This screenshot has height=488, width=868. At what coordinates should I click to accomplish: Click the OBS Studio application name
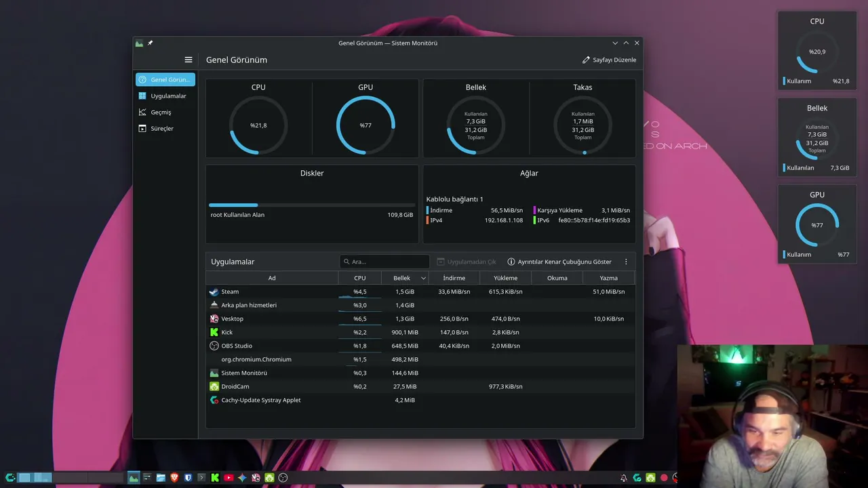point(237,346)
